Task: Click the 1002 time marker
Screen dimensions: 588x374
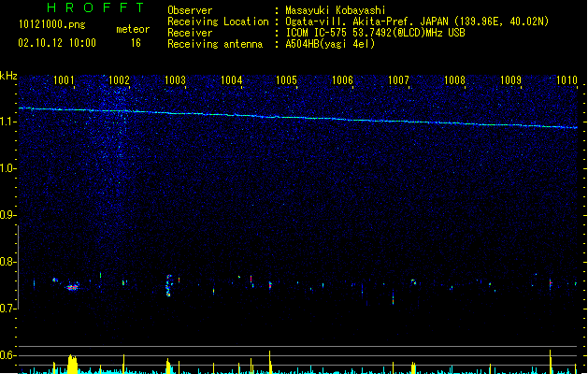Action: click(x=120, y=79)
